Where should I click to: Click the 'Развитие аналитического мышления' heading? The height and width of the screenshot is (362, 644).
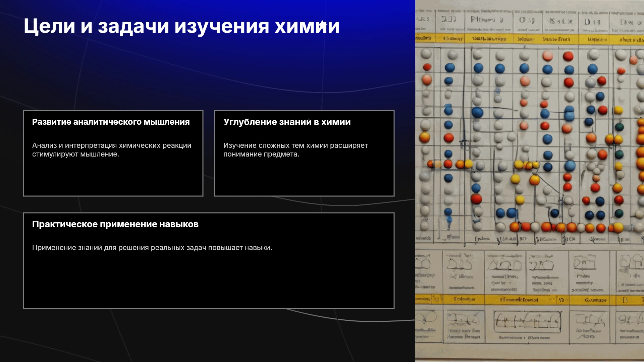111,122
